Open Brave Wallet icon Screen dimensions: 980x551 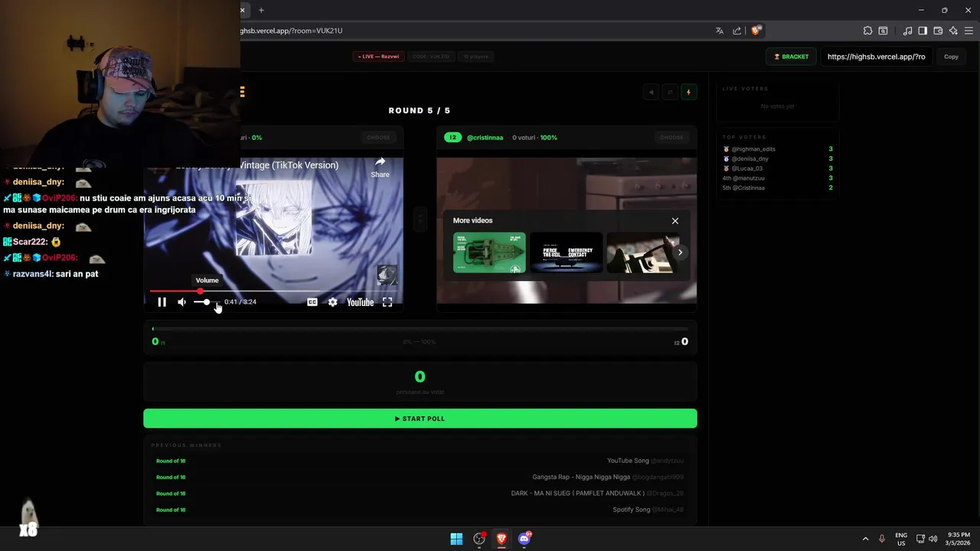click(x=938, y=31)
